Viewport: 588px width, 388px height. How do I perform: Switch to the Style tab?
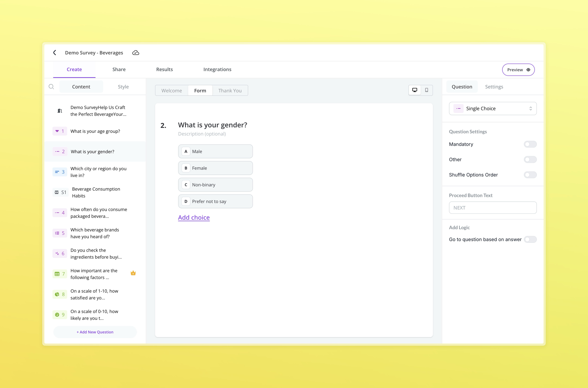[x=123, y=87]
